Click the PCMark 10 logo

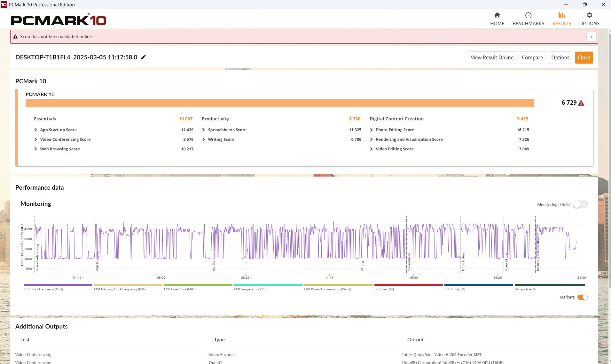point(59,20)
